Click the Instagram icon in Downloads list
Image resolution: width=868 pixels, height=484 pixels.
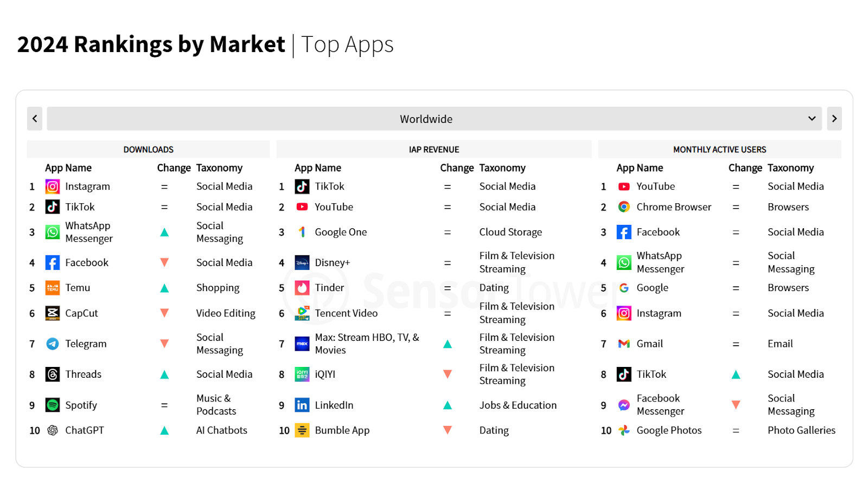[x=53, y=186]
